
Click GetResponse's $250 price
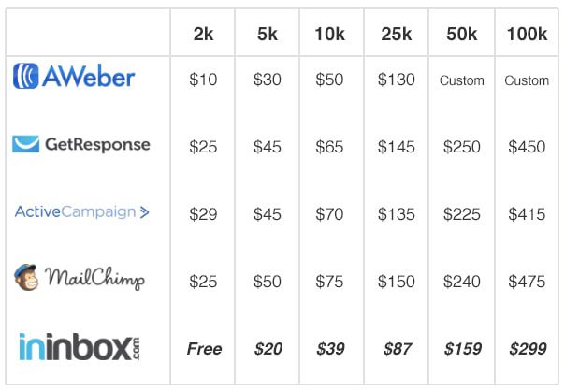coord(461,147)
